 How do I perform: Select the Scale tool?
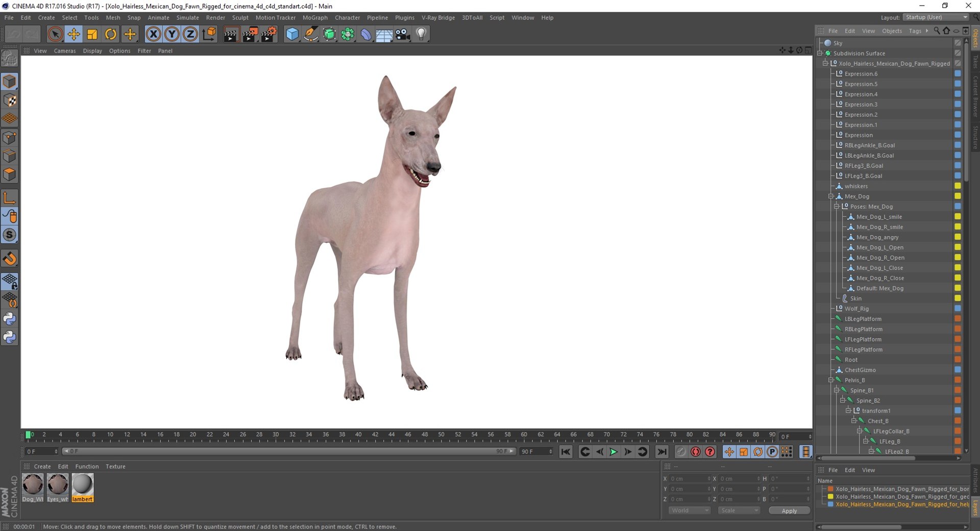92,34
